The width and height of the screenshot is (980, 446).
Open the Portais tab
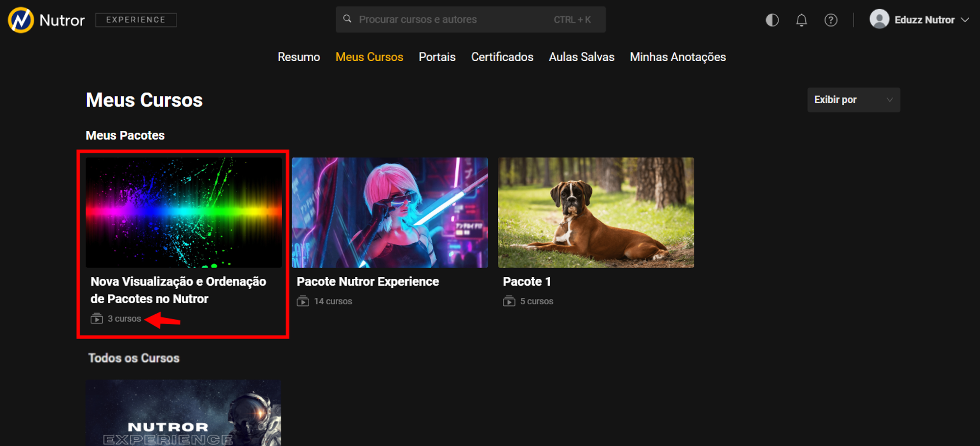[437, 57]
